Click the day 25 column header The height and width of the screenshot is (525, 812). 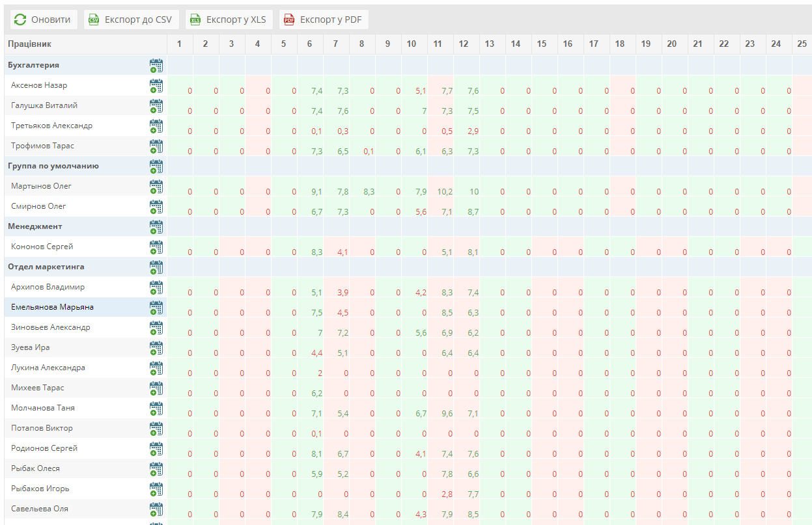(x=802, y=44)
